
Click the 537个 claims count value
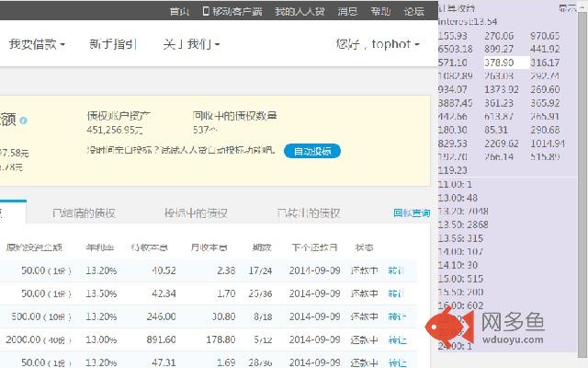[x=206, y=130]
